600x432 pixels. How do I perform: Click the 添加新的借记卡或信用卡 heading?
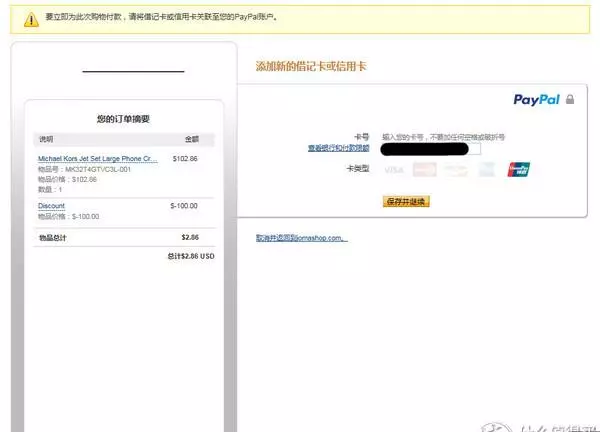click(311, 66)
